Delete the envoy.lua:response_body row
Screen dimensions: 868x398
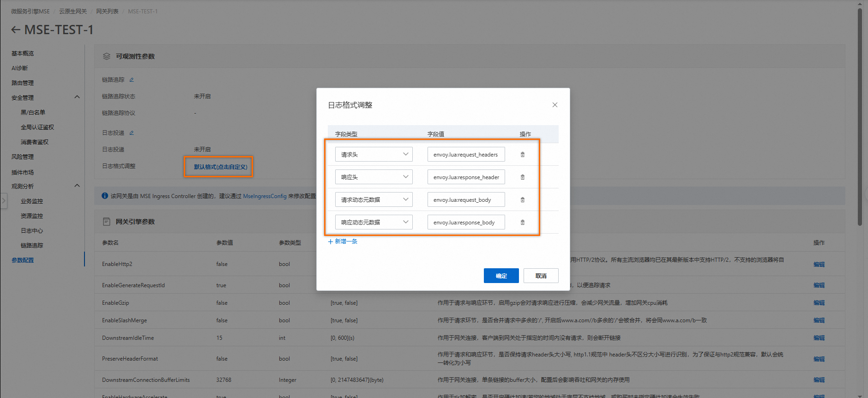pyautogui.click(x=523, y=223)
